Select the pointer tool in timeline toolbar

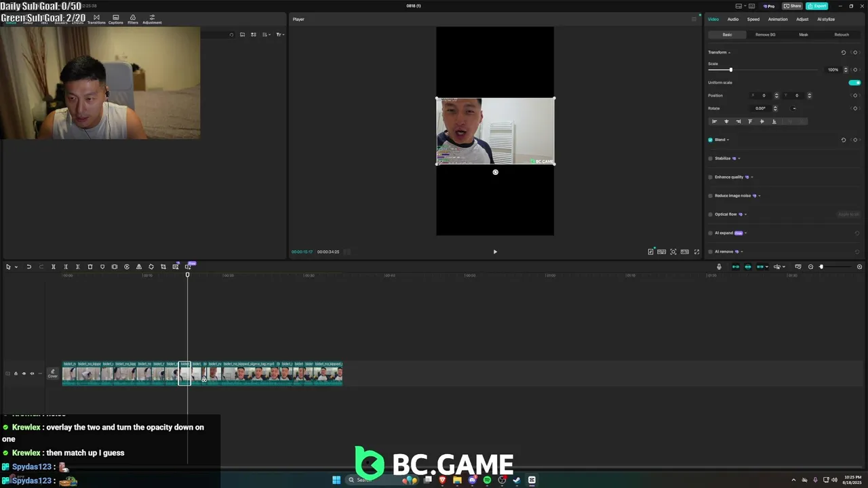[8, 267]
